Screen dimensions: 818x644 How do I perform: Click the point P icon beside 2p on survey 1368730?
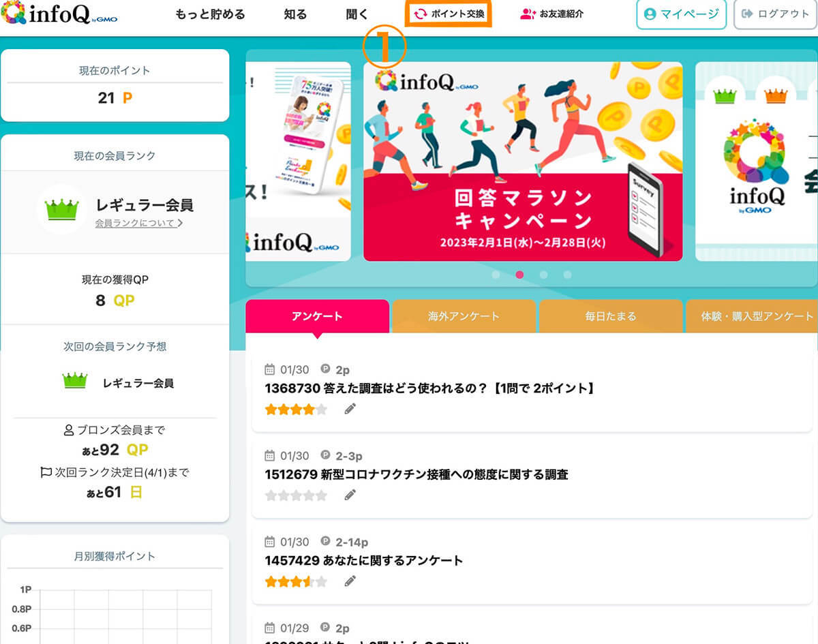coord(325,369)
